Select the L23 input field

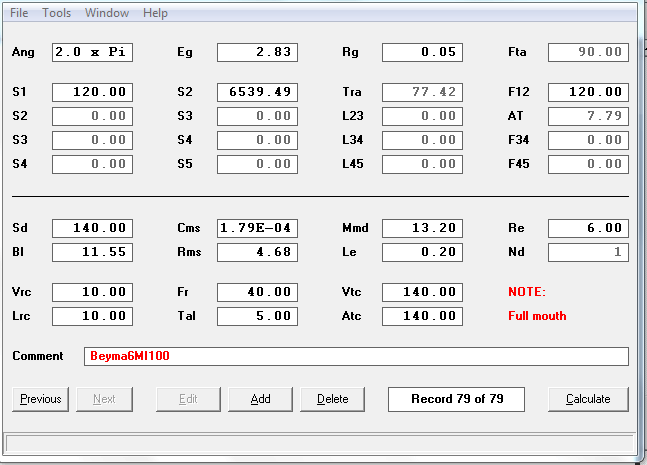[x=423, y=116]
